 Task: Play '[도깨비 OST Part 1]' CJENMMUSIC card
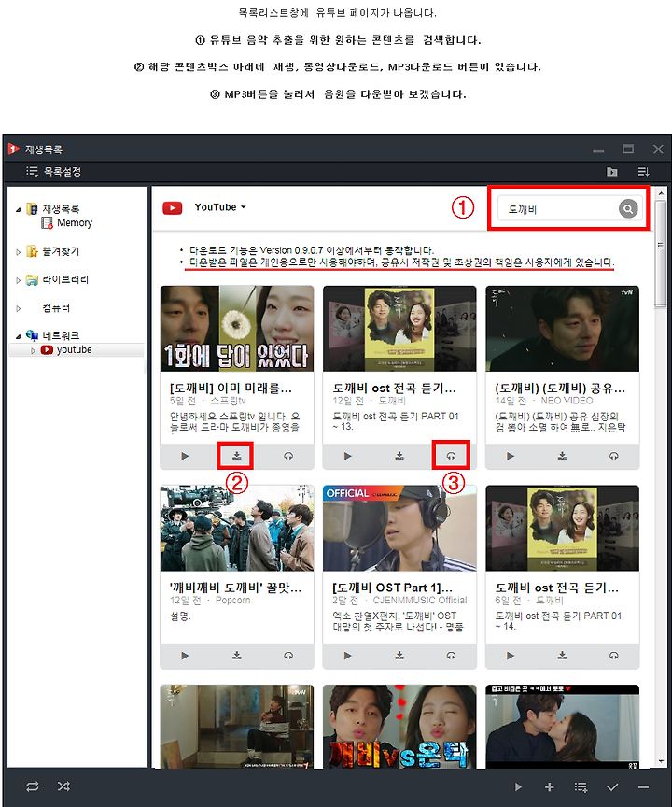point(347,656)
